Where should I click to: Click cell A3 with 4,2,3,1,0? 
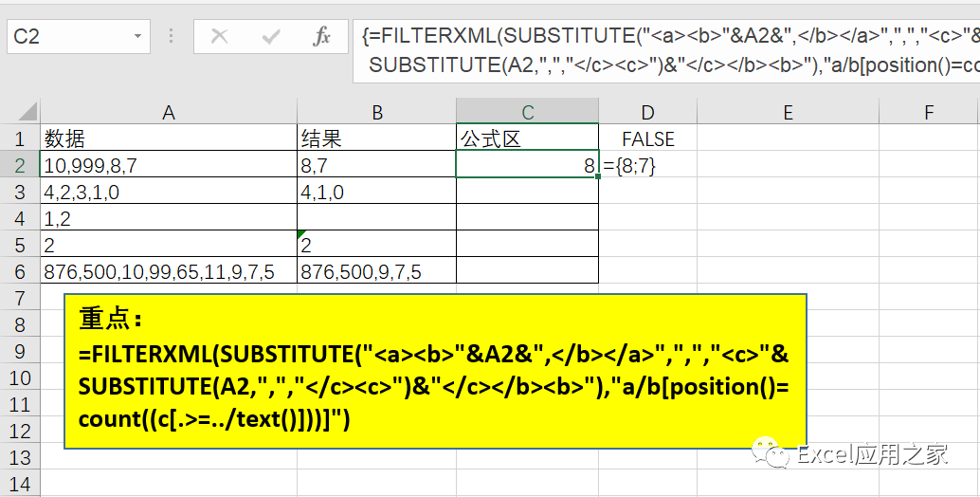pos(169,192)
